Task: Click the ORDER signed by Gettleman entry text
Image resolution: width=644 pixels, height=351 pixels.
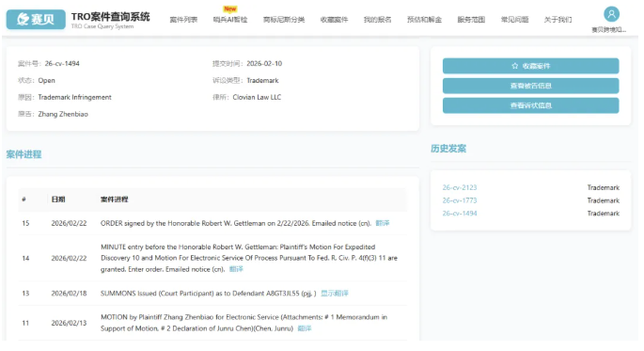Action: [x=236, y=223]
